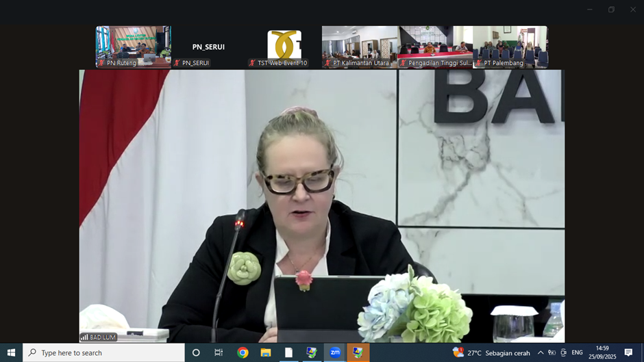Open the Action Center notifications icon
644x362 pixels.
[x=628, y=352]
